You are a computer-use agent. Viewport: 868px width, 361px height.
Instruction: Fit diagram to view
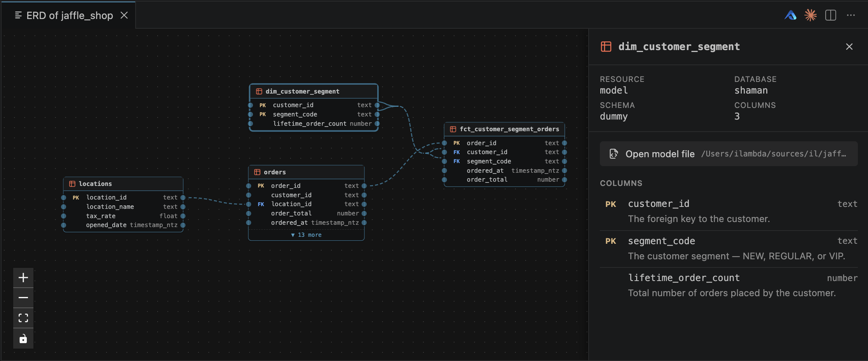point(23,318)
